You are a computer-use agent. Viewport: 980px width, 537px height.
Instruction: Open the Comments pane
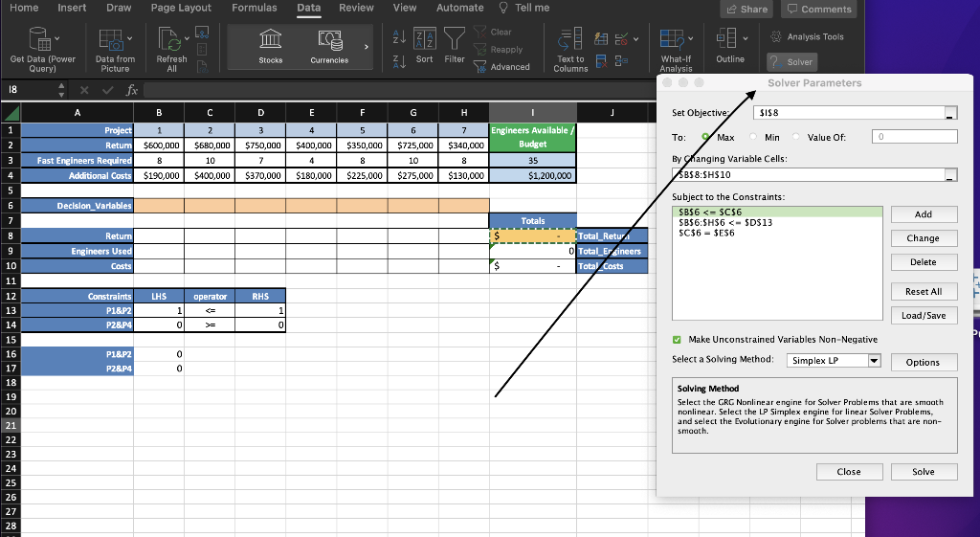(819, 10)
